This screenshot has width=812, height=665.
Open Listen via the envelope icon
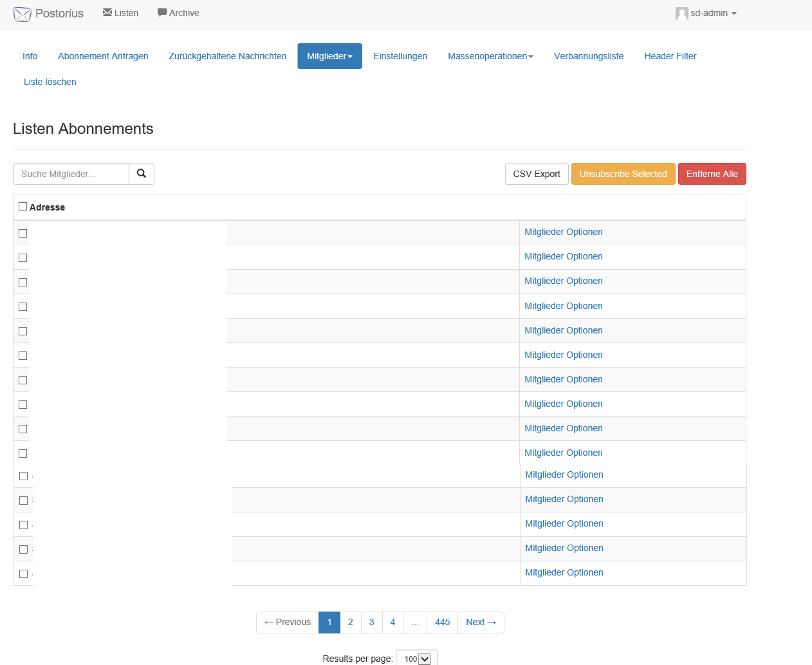tap(107, 13)
